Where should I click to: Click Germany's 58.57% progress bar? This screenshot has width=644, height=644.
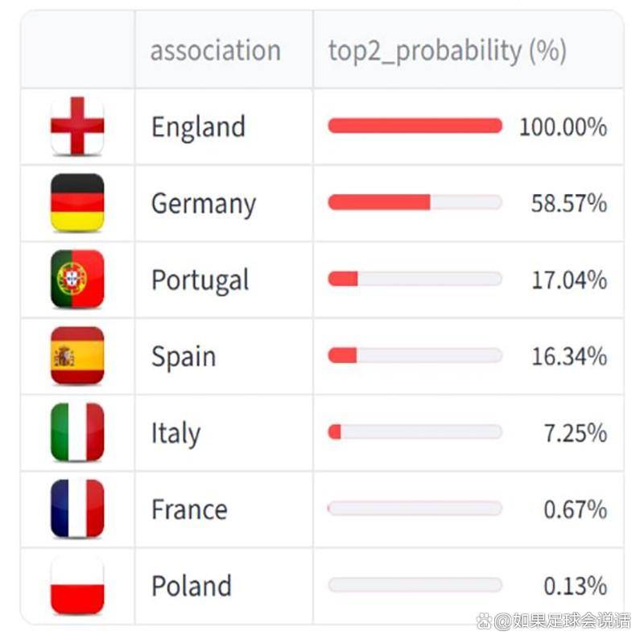click(415, 202)
